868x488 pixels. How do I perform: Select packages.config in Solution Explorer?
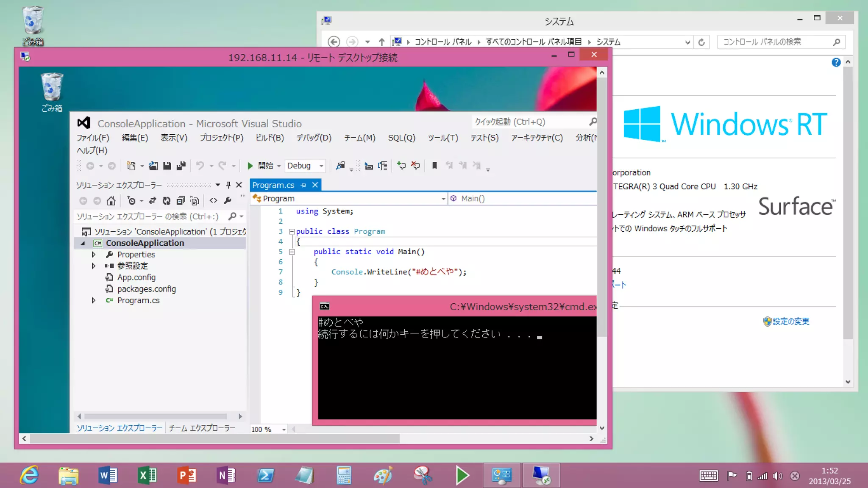pos(147,289)
